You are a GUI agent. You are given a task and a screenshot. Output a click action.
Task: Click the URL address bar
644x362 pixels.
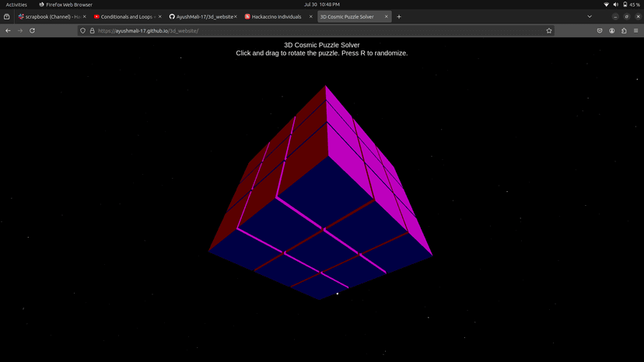[311, 30]
